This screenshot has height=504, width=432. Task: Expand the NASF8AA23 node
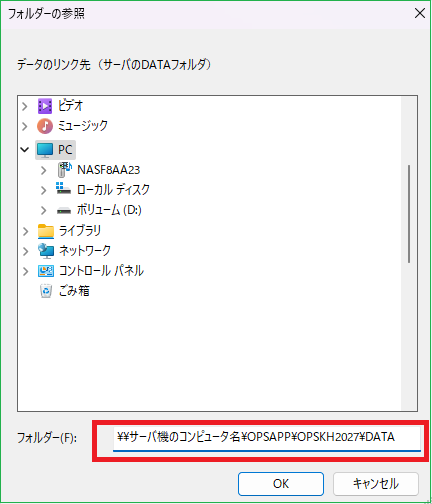[44, 170]
